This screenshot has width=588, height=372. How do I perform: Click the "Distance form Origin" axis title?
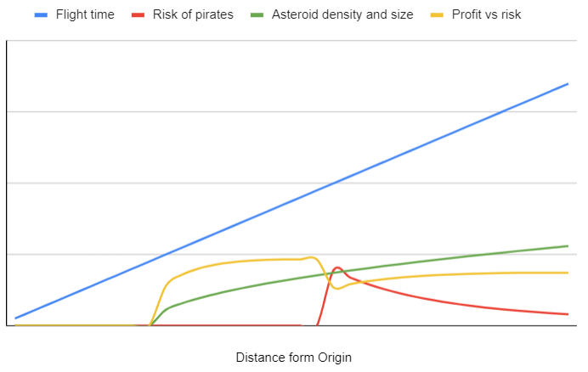[293, 358]
